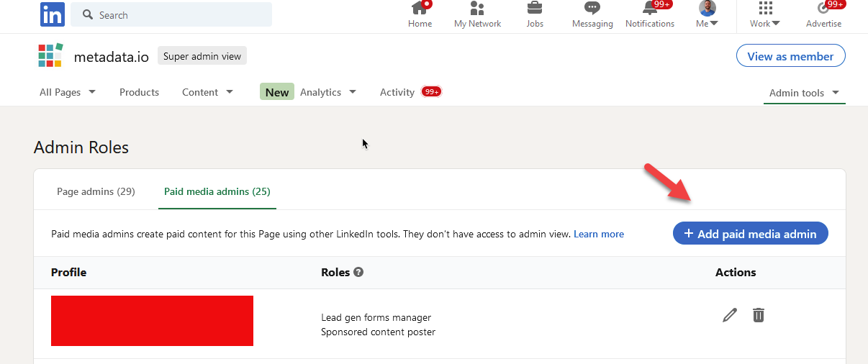This screenshot has width=868, height=364.
Task: Switch to Page admins tab
Action: pos(96,191)
